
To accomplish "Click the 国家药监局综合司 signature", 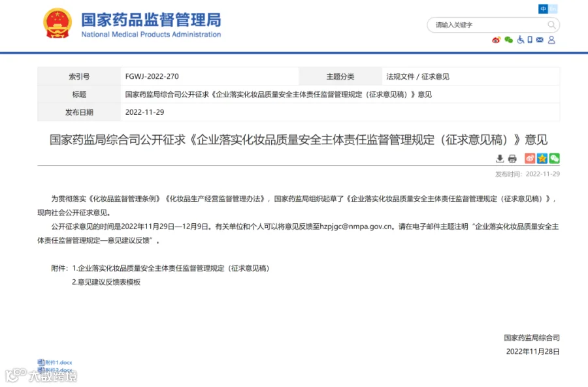I will (x=532, y=337).
